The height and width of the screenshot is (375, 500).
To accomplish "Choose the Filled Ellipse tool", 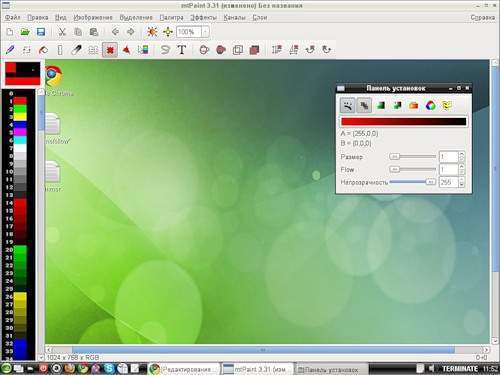I will coord(221,50).
